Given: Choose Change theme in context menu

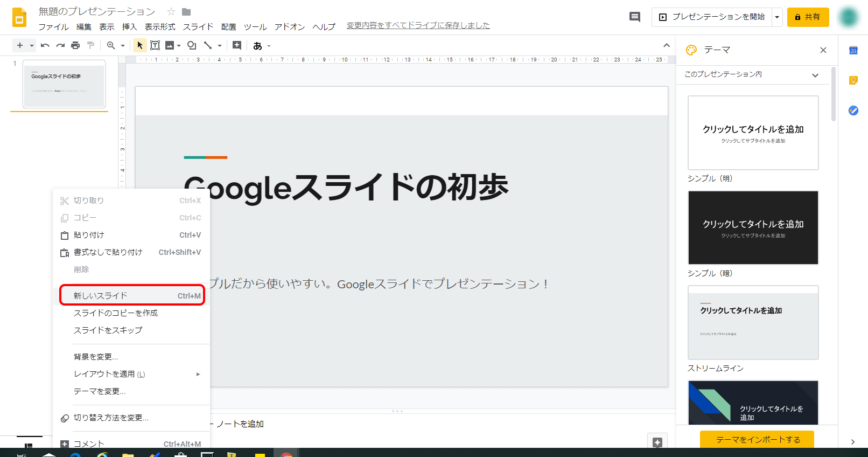Looking at the screenshot, I should 131,391.
